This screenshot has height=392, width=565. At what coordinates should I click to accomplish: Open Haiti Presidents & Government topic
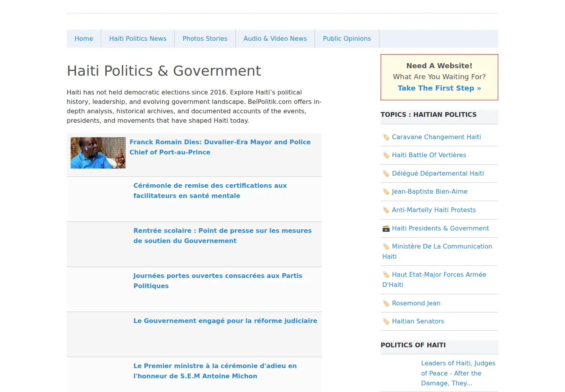pos(440,228)
